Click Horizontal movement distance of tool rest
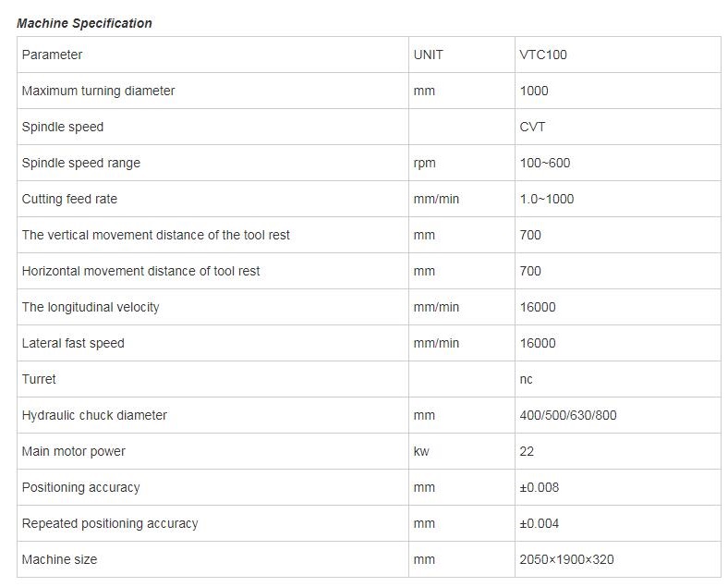728x587 pixels. pos(140,271)
